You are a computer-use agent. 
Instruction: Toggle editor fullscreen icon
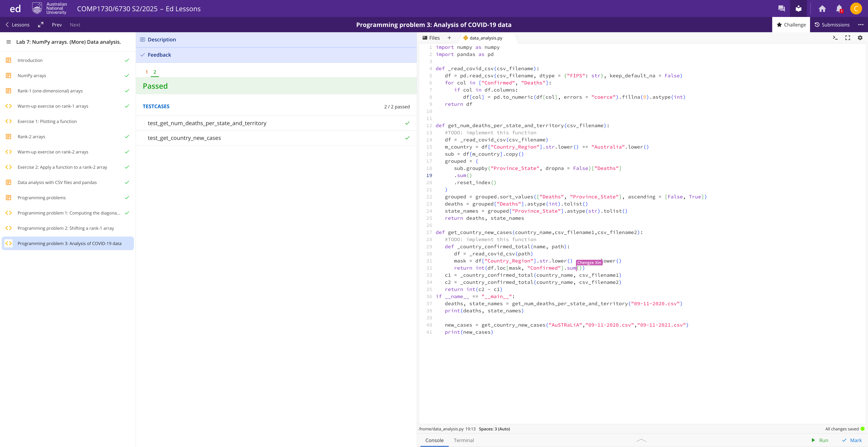click(x=847, y=38)
